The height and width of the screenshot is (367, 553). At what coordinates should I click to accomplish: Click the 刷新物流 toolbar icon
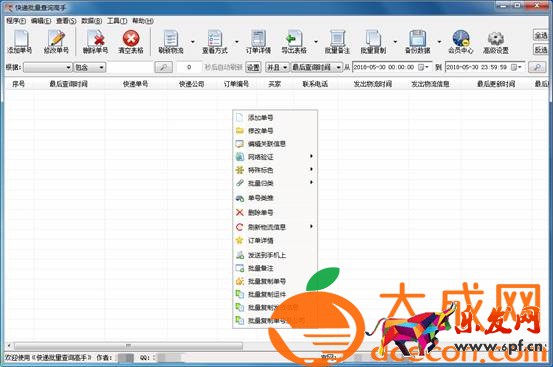coord(171,42)
